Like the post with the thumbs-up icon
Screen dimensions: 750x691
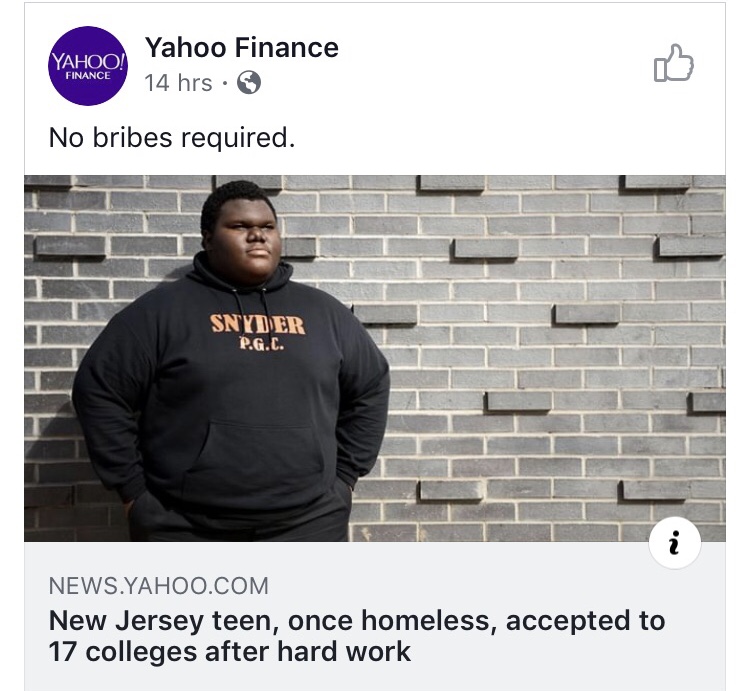673,63
